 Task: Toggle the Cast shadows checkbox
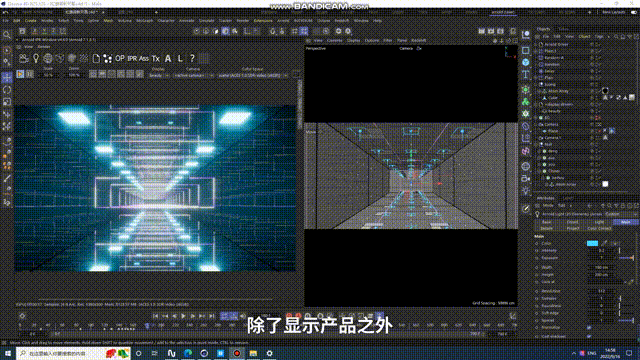[589, 337]
